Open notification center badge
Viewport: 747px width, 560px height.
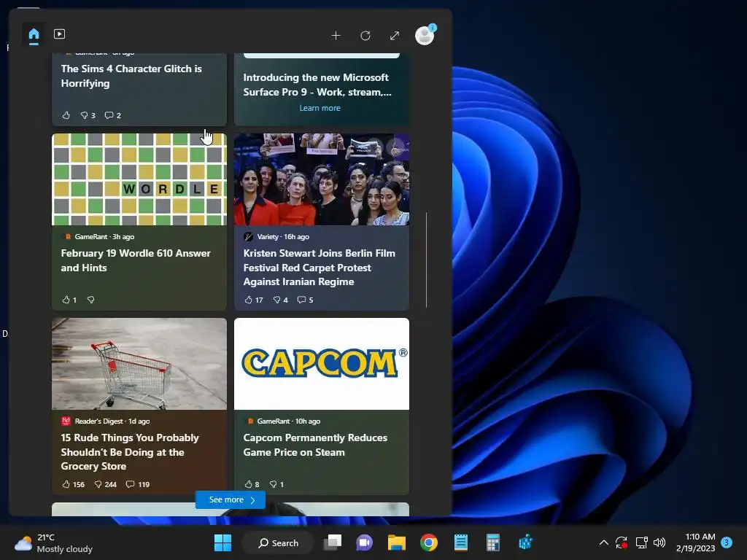(727, 542)
